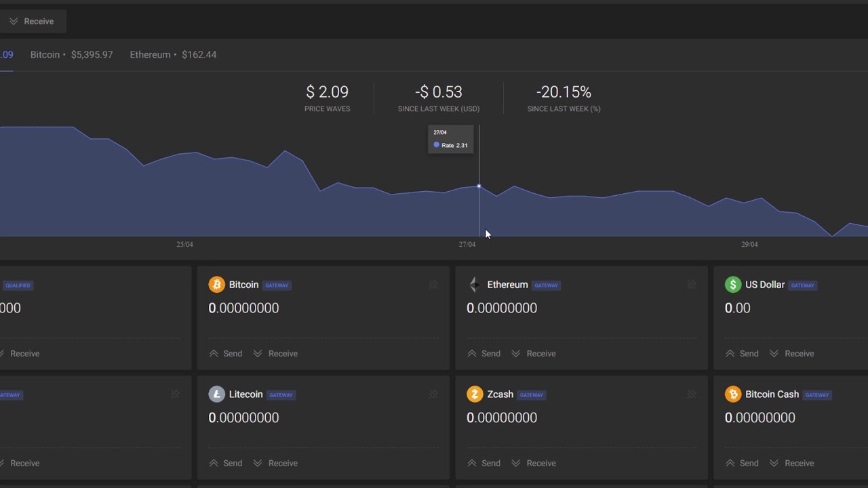Send Bitcoin from its card
The width and height of the screenshot is (868, 488).
226,354
